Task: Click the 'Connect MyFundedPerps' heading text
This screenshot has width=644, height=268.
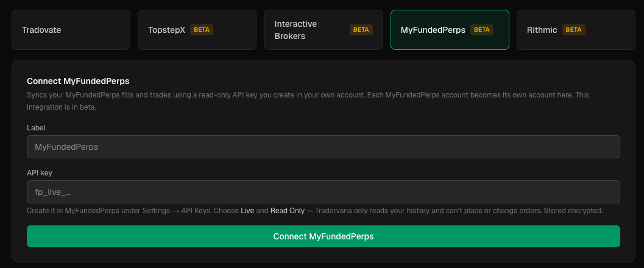Action: click(78, 81)
